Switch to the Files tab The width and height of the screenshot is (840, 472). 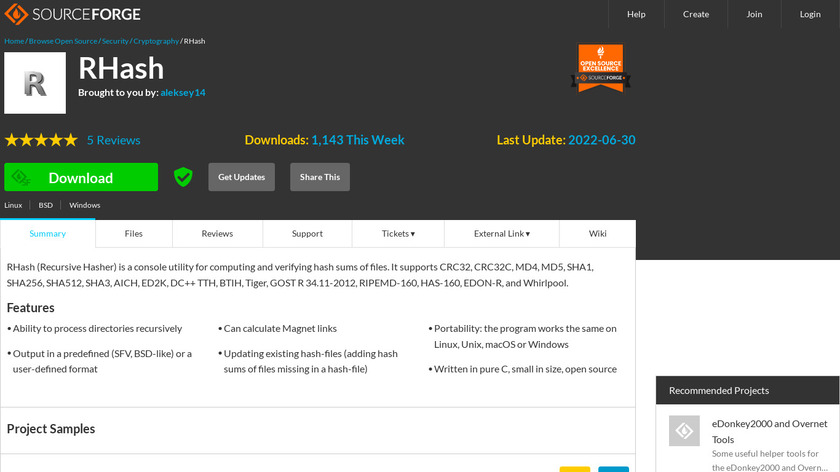click(134, 234)
